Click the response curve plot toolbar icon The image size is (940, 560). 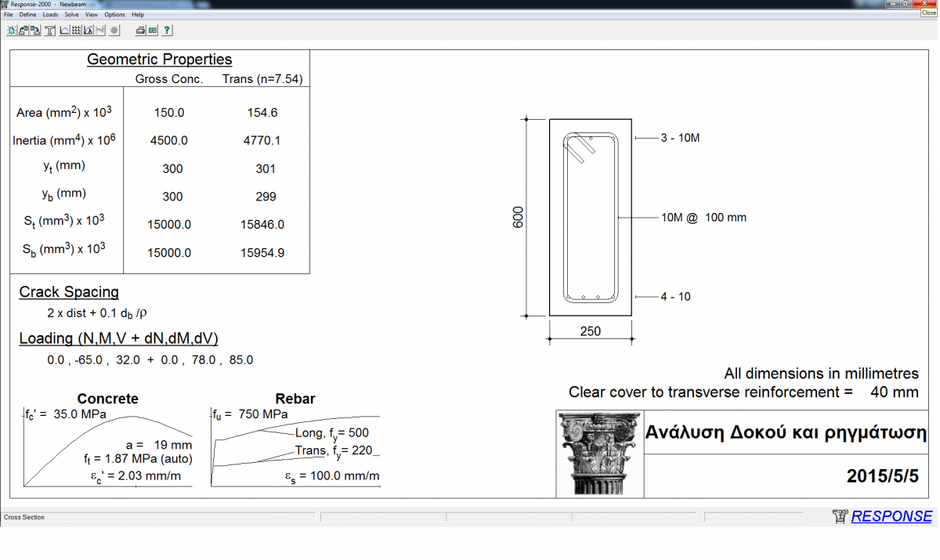point(64,31)
